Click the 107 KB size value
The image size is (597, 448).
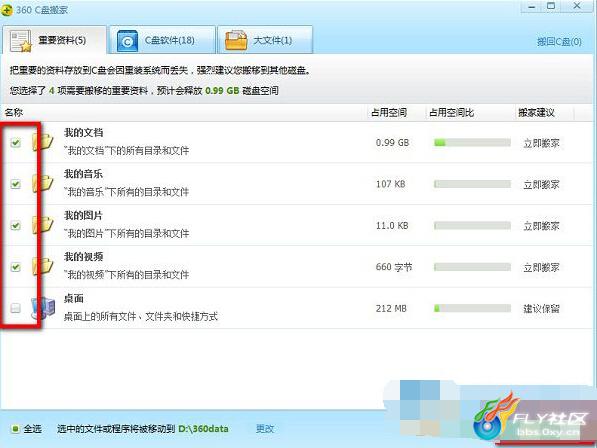tap(391, 184)
